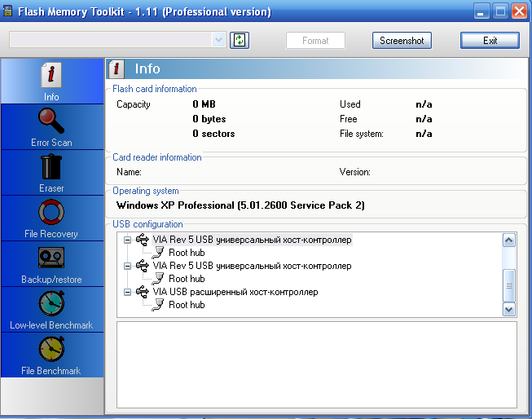Close the Flash Memory Toolkit window
This screenshot has width=532, height=419.
point(520,11)
